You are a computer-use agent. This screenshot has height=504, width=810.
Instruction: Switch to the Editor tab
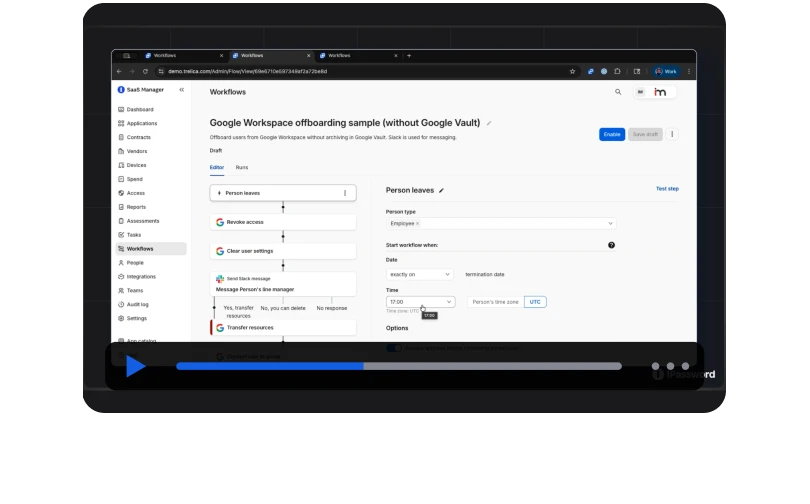217,167
